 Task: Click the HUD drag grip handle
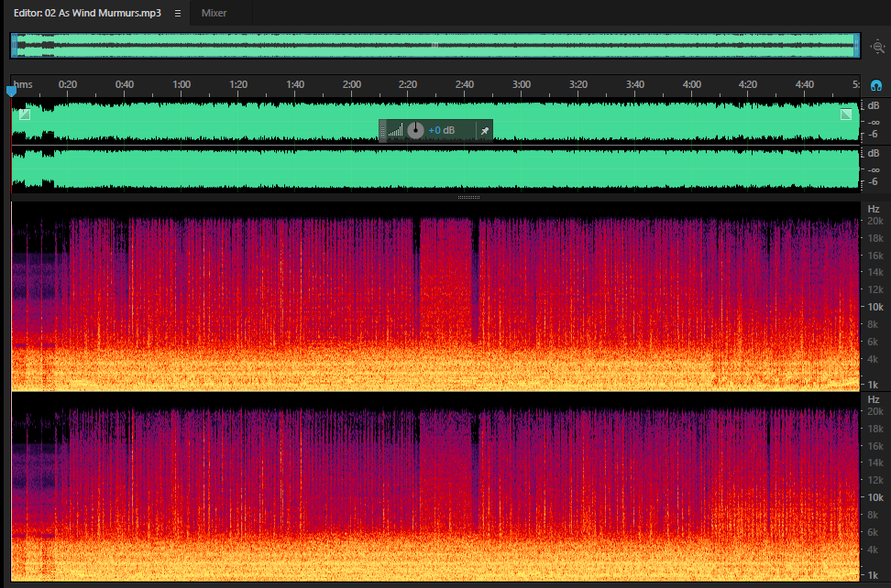click(383, 131)
